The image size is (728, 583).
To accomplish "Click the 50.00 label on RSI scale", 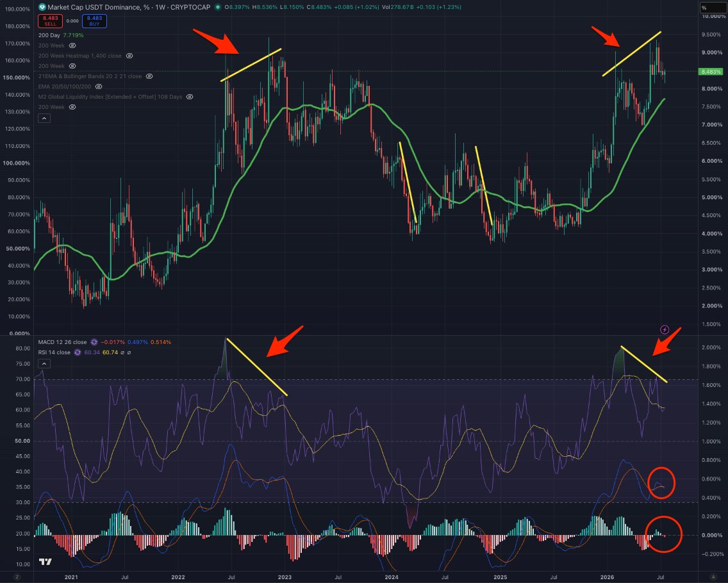I will pyautogui.click(x=22, y=441).
